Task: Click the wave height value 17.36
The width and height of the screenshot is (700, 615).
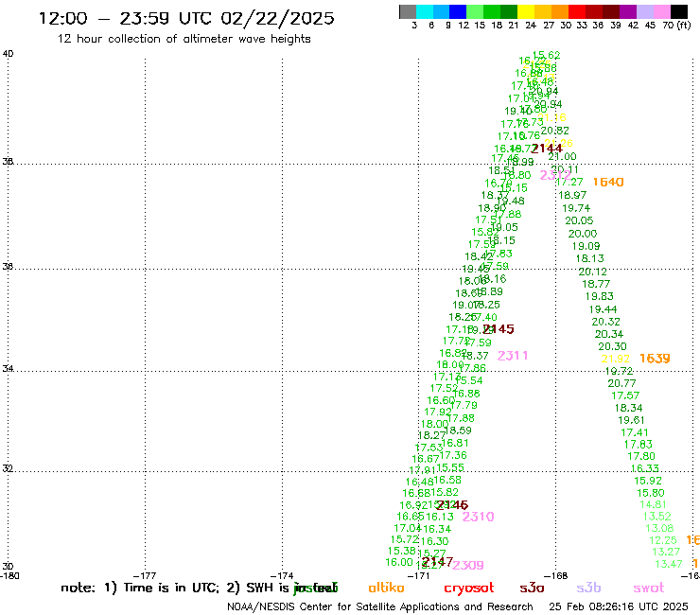Action: point(453,455)
